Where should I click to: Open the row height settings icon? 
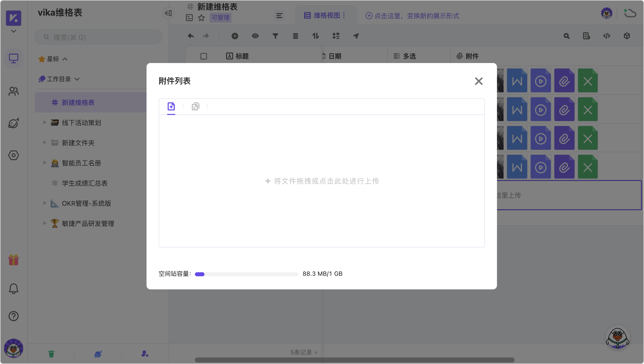pyautogui.click(x=336, y=36)
